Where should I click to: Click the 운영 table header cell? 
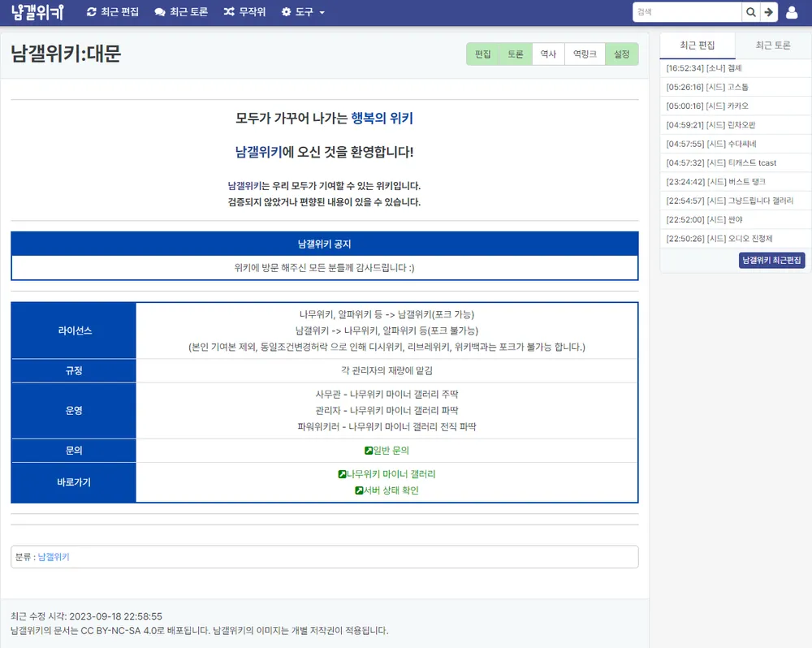(x=74, y=411)
